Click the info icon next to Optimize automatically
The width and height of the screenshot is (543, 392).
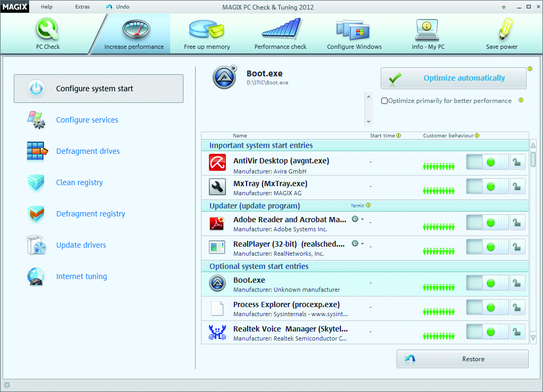click(530, 68)
